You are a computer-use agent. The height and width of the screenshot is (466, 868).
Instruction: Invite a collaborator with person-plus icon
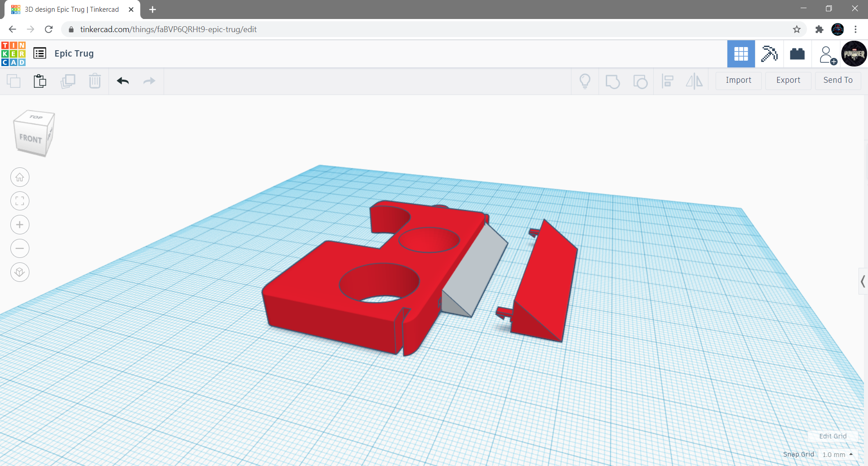828,55
